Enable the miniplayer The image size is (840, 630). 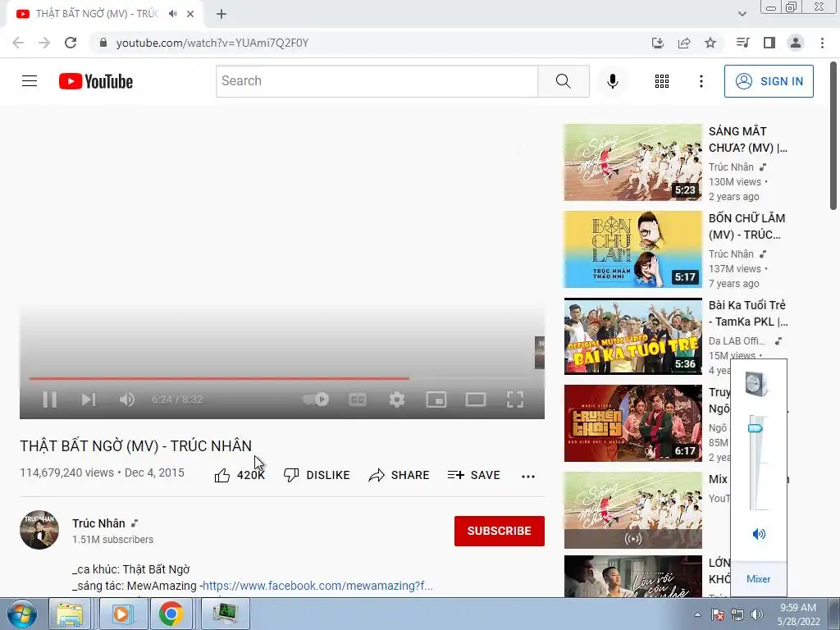pyautogui.click(x=436, y=399)
